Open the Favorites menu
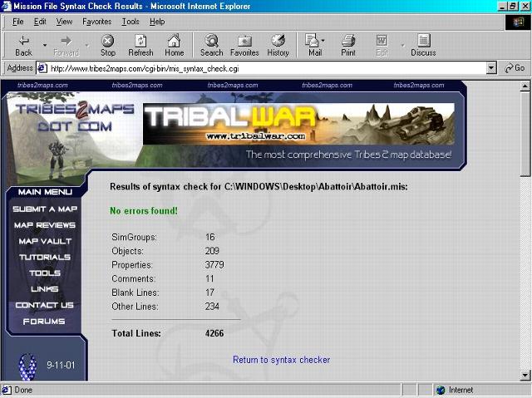 (96, 22)
